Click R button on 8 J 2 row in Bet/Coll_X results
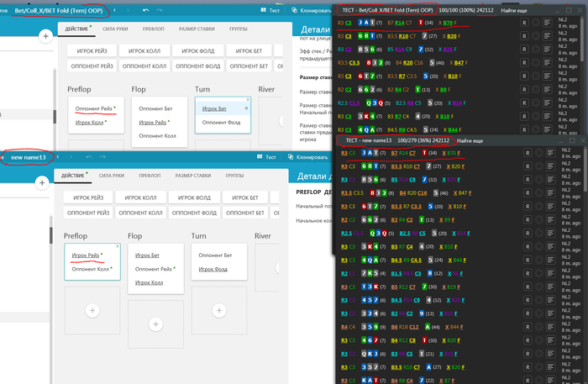The image size is (588, 384). point(524,63)
